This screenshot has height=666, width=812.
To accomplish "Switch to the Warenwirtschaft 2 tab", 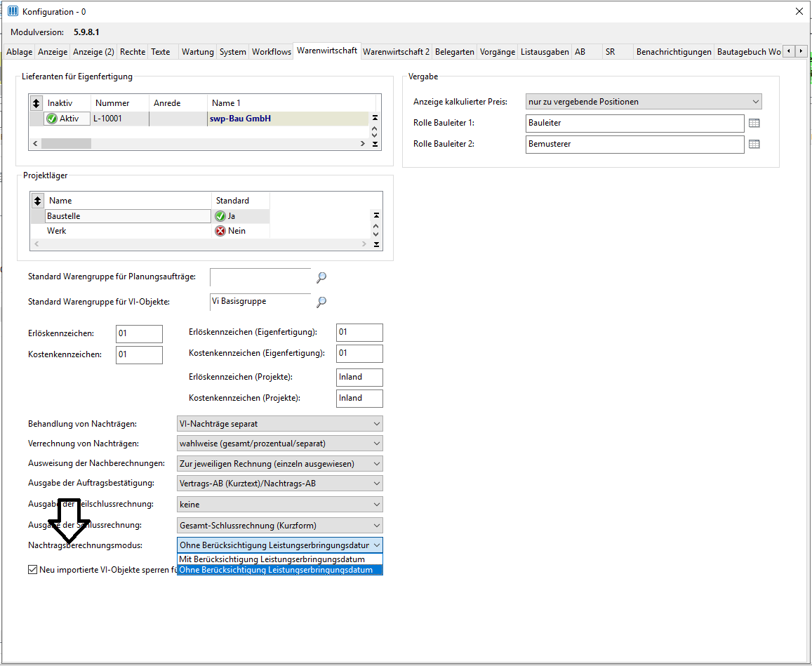I will click(396, 52).
